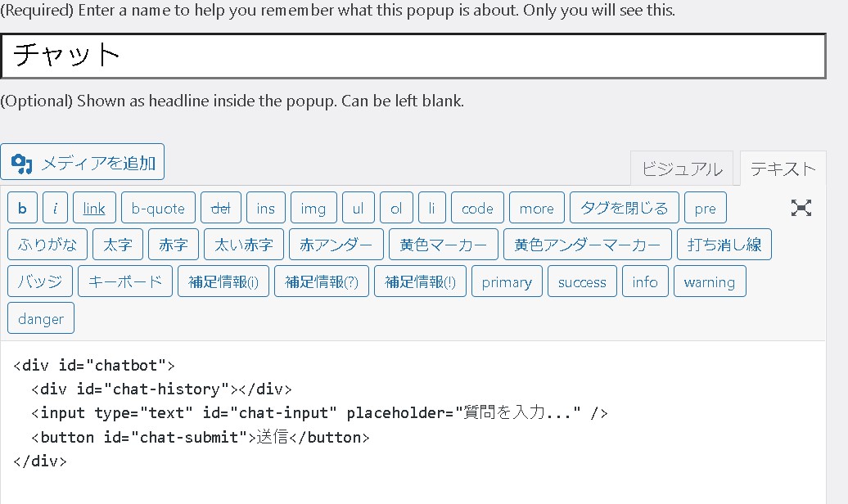Apply 赤字 red text formatting
This screenshot has height=504, width=848.
pyautogui.click(x=173, y=244)
